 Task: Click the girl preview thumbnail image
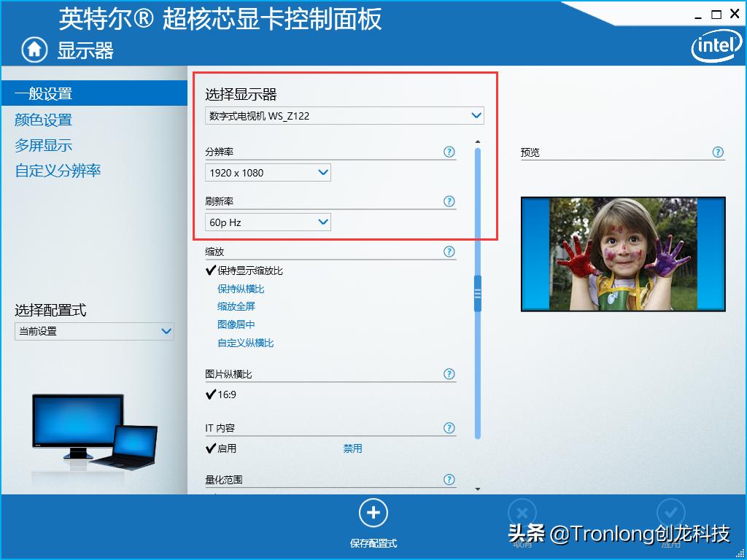622,253
